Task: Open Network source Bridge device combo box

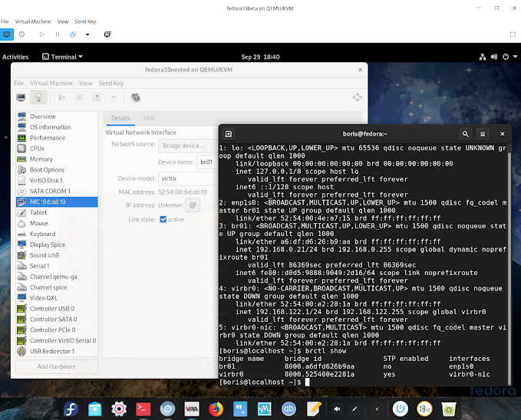Action: (x=189, y=146)
